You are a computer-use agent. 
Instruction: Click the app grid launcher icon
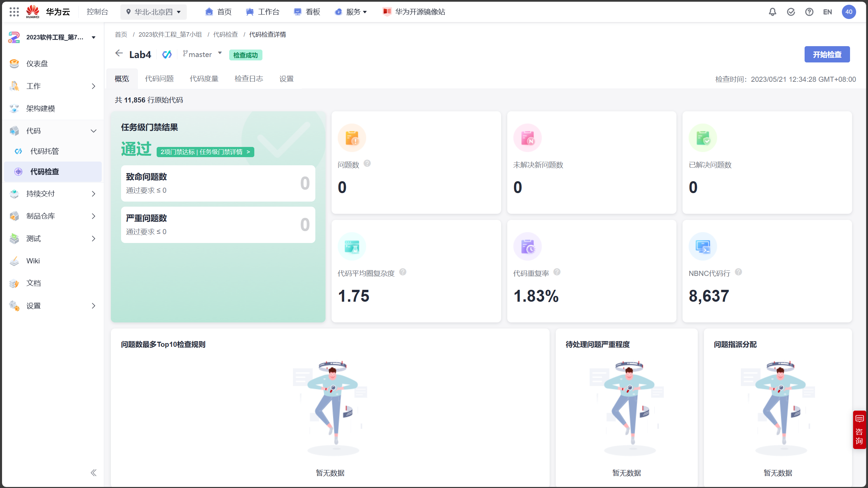point(14,12)
